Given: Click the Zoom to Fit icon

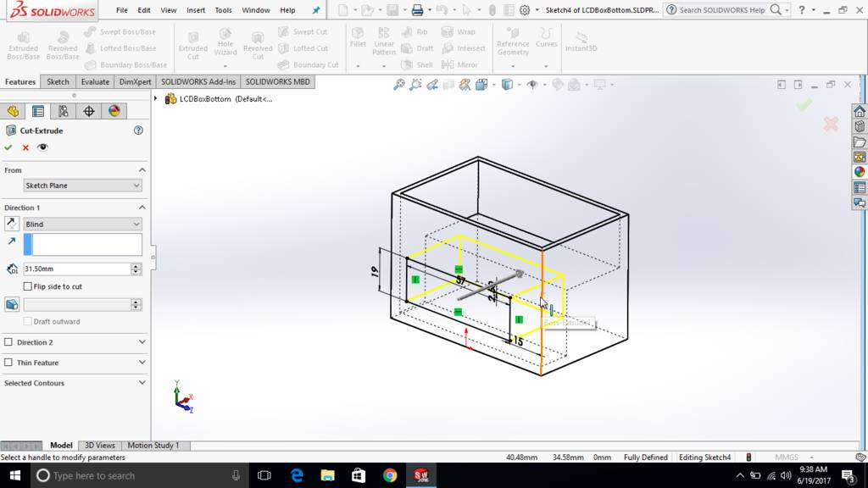Looking at the screenshot, I should (x=398, y=85).
